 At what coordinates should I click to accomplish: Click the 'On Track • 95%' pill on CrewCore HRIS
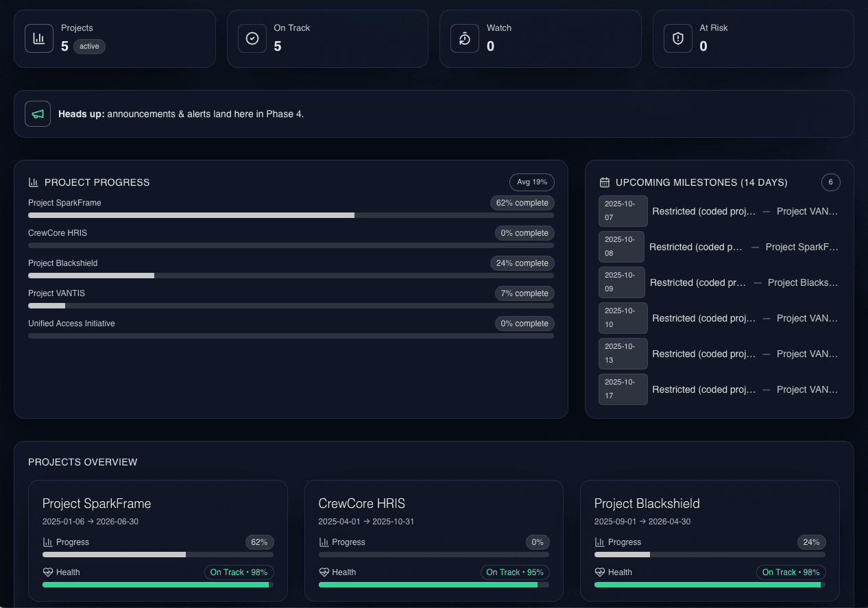pos(515,572)
